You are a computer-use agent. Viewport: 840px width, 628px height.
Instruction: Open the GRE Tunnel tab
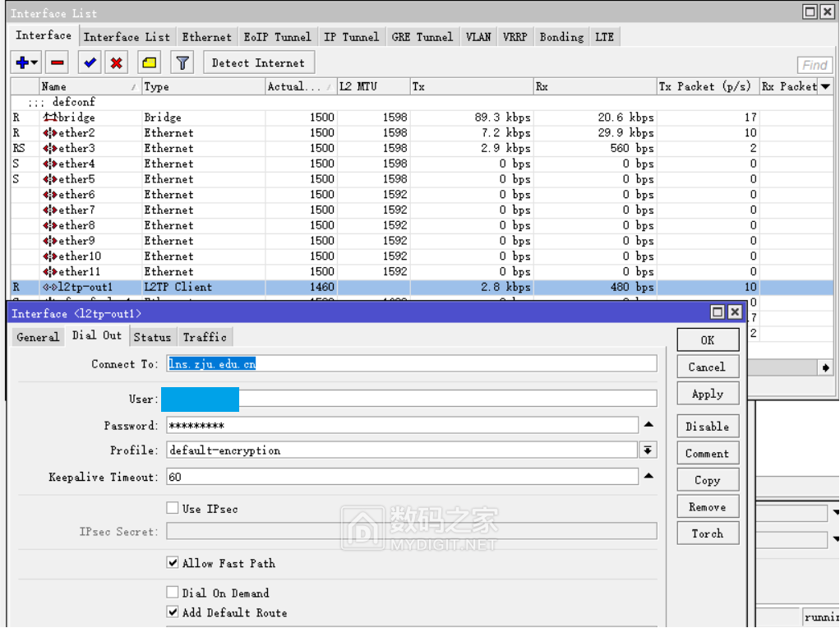(x=422, y=37)
